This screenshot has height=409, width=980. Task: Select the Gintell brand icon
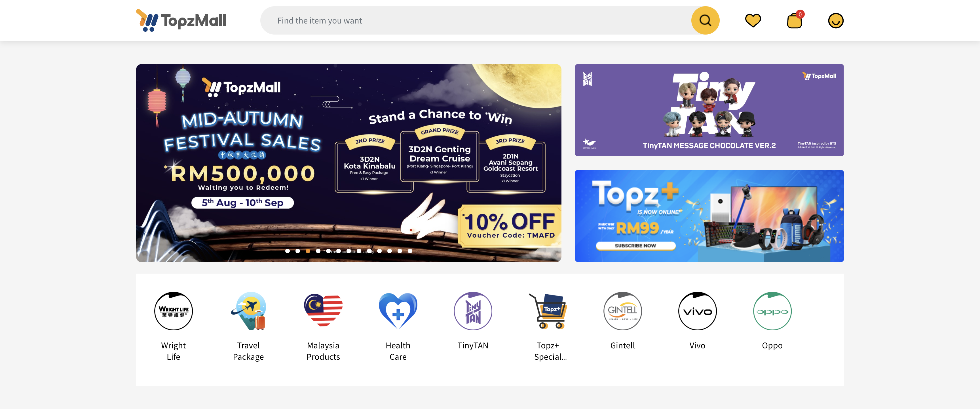(x=623, y=311)
